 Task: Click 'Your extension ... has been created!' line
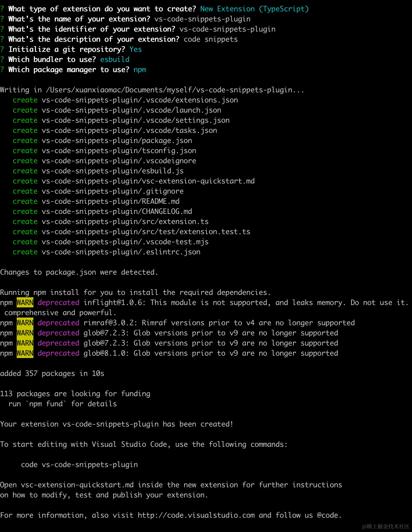coord(117,424)
